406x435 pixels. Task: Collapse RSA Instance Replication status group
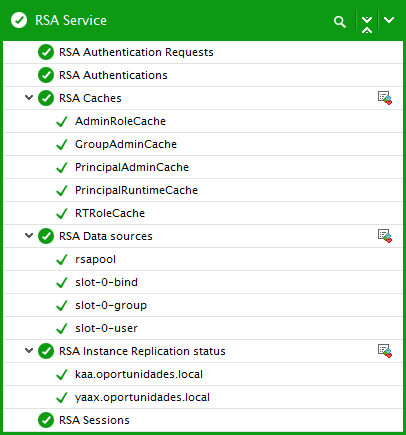29,351
